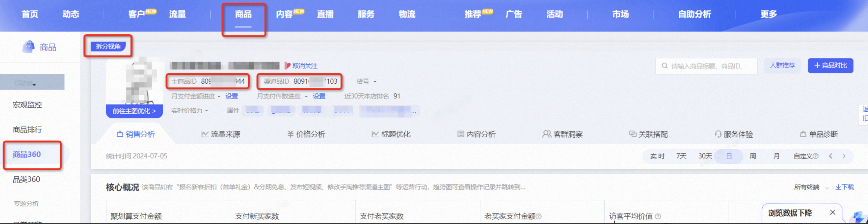Switch to the 标题优化 tab
The image size is (868, 224).
click(x=391, y=134)
